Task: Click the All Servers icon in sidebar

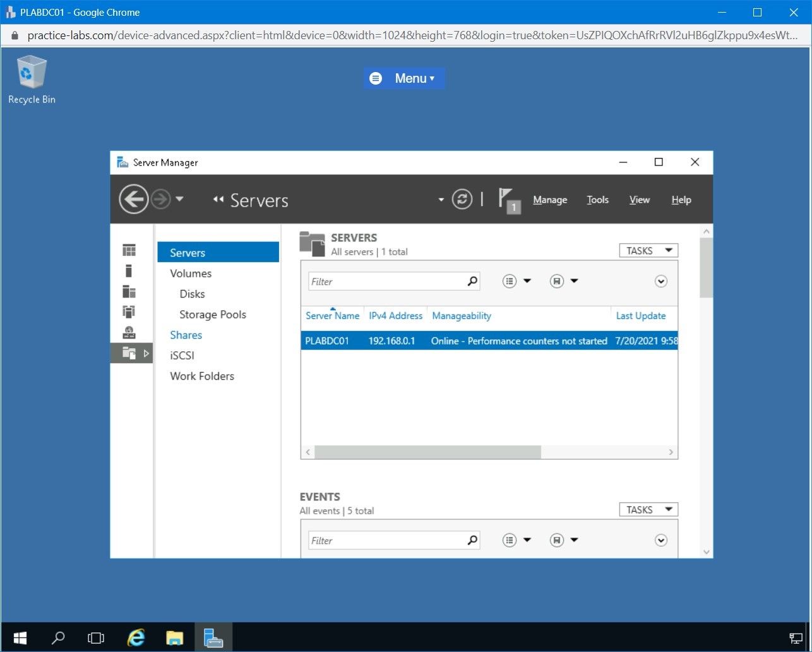Action: click(129, 291)
